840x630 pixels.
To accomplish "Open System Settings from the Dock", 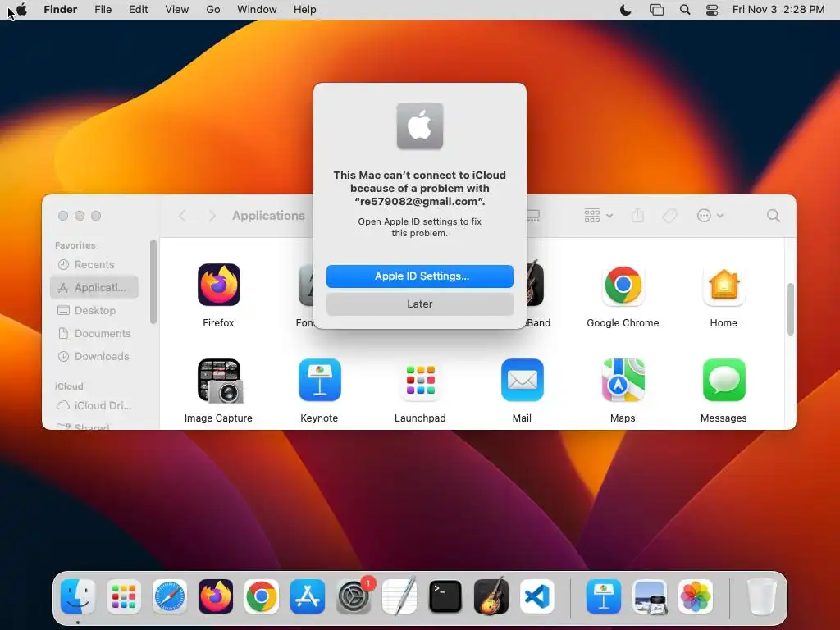I will tap(354, 596).
